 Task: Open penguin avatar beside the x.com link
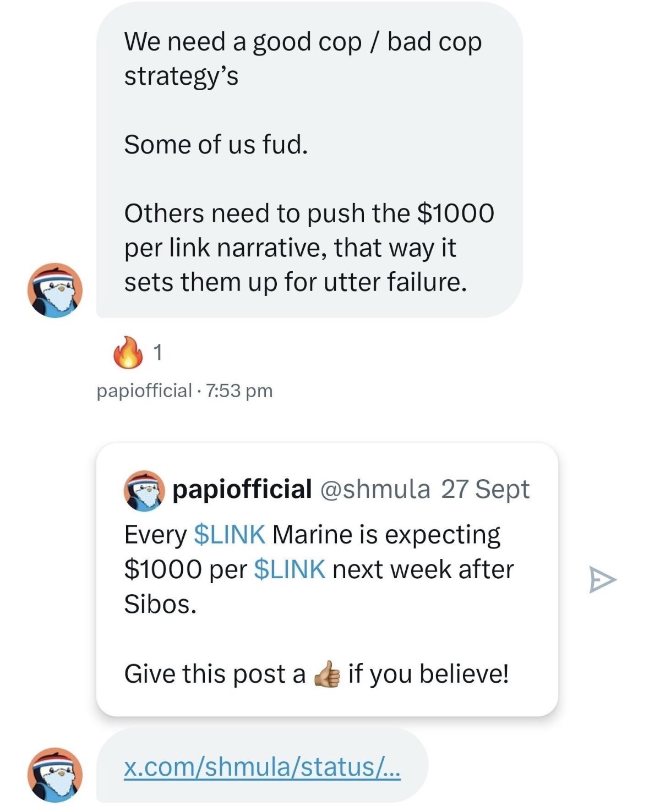[55, 774]
